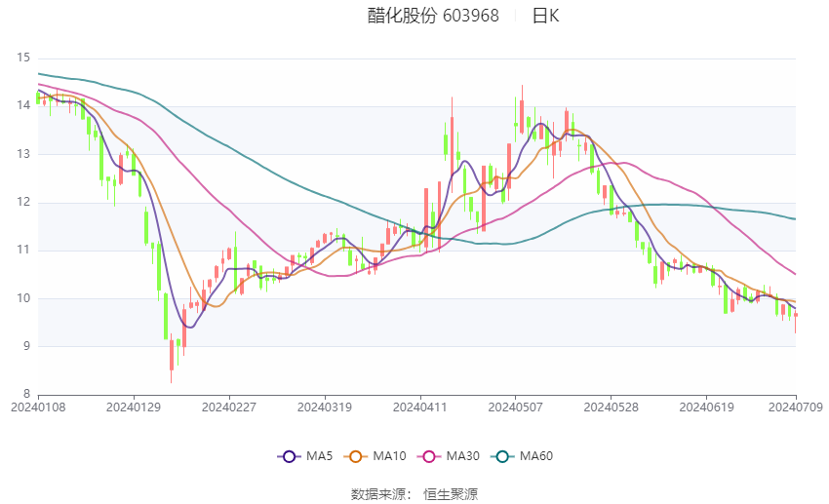829x504 pixels.
Task: Toggle the MA10 legend series
Action: coord(375,456)
